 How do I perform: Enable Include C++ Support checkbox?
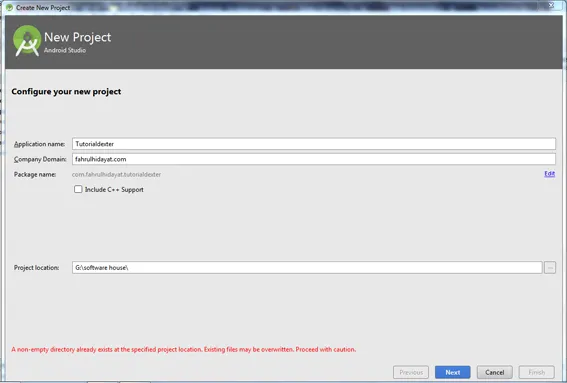coord(78,189)
